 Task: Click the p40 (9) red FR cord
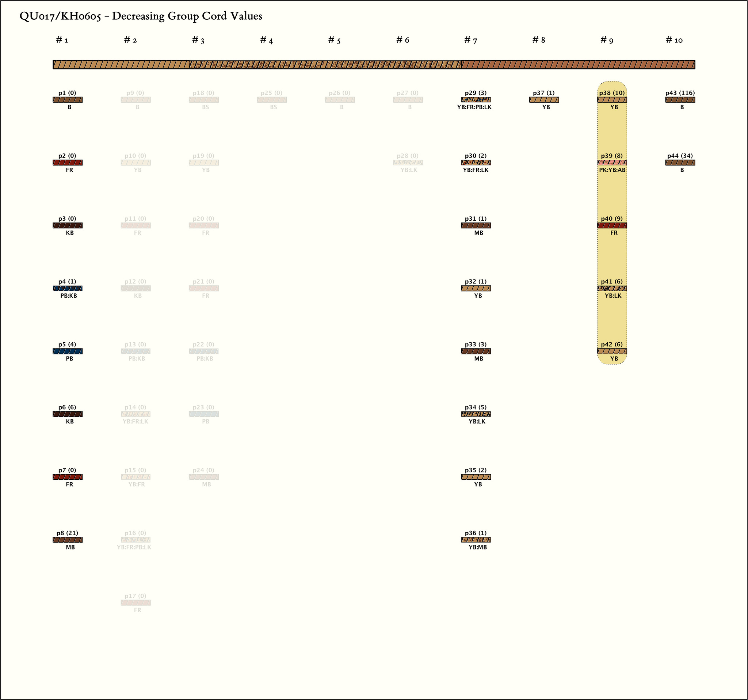(x=612, y=225)
